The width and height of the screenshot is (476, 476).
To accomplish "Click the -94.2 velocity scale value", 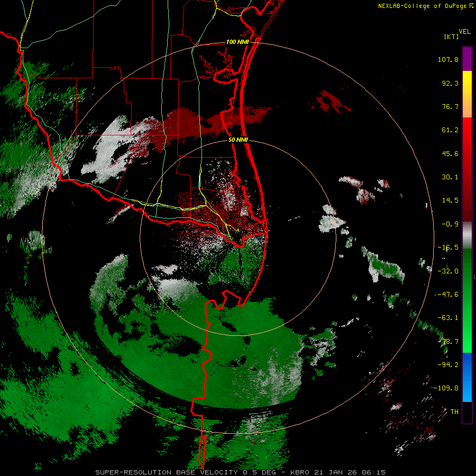I will click(x=448, y=364).
